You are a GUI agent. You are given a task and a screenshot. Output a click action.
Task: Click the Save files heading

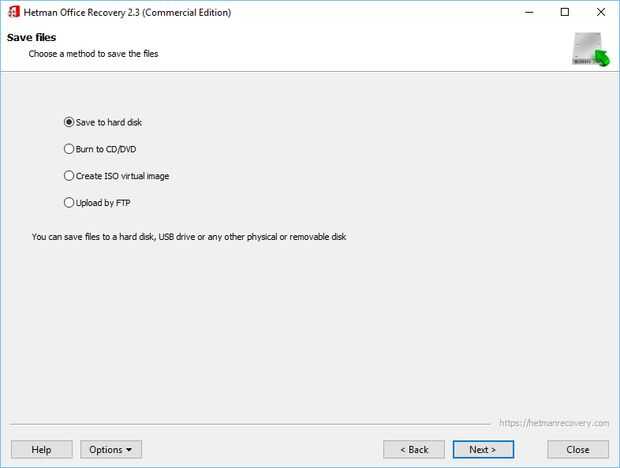[x=31, y=37]
